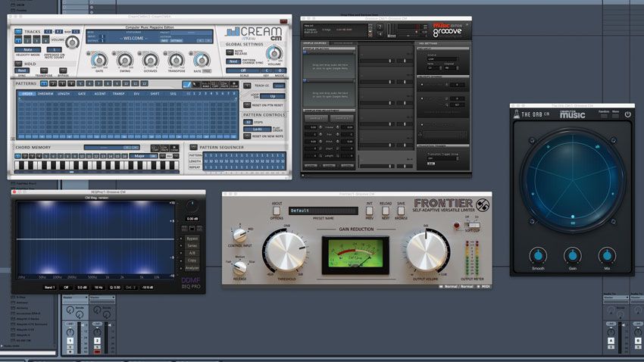This screenshot has height=362, width=644.
Task: Click the Smooth knob in The Orb
Action: (538, 256)
